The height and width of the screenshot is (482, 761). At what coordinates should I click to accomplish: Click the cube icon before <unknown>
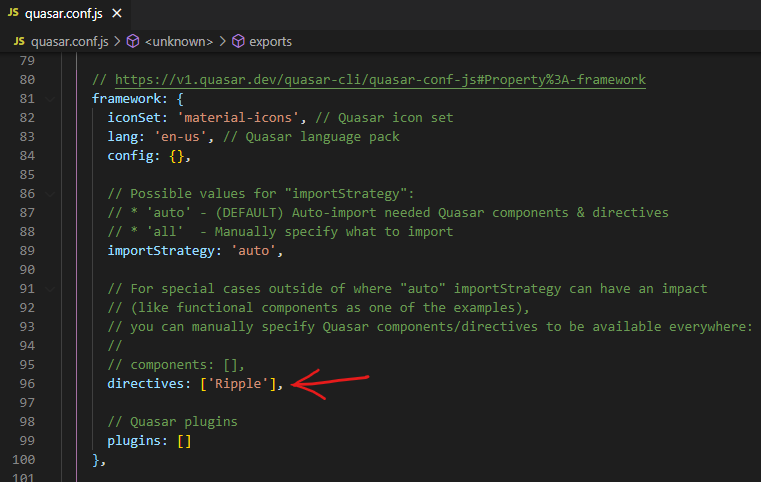pos(133,41)
